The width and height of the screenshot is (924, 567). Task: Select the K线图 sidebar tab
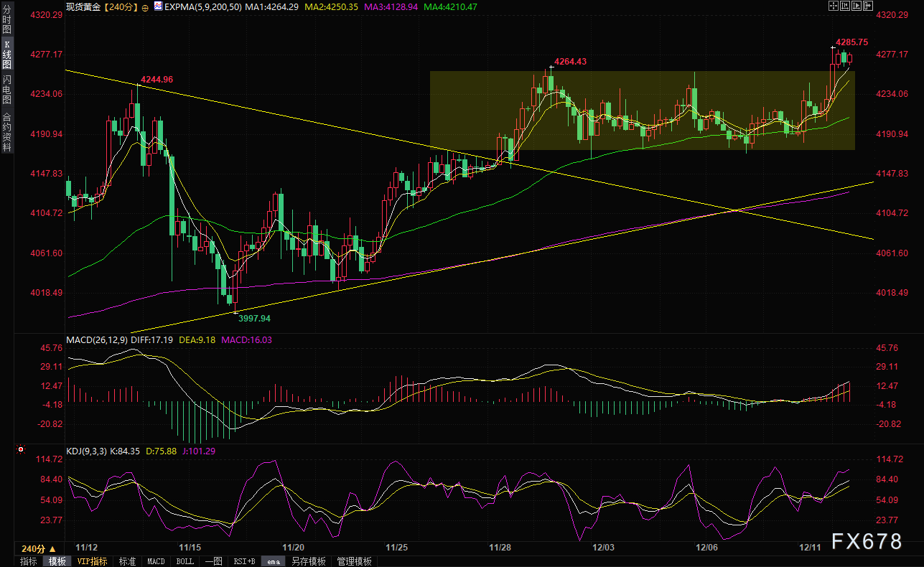(x=7, y=55)
